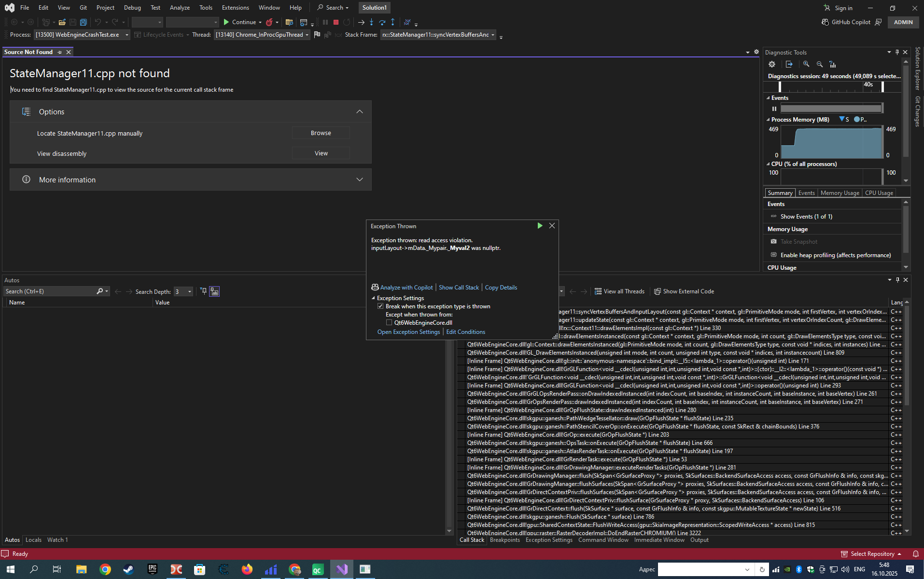Expand the More information section
924x579 pixels.
pos(359,179)
